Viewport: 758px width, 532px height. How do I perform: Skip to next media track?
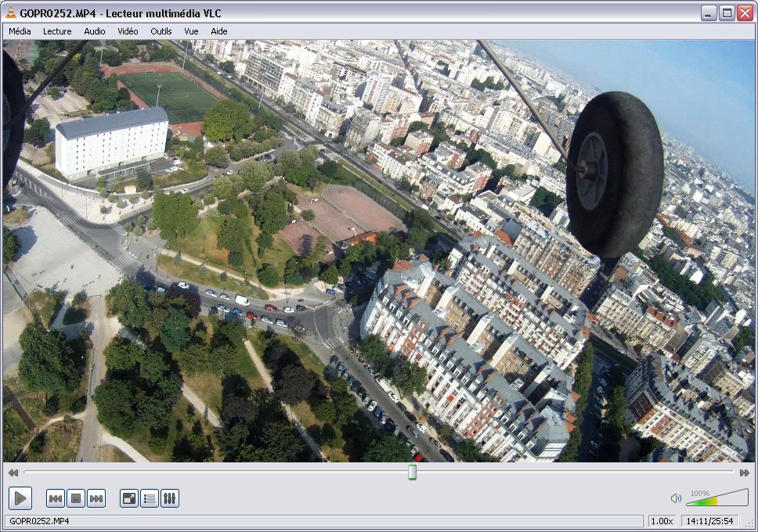(x=96, y=498)
